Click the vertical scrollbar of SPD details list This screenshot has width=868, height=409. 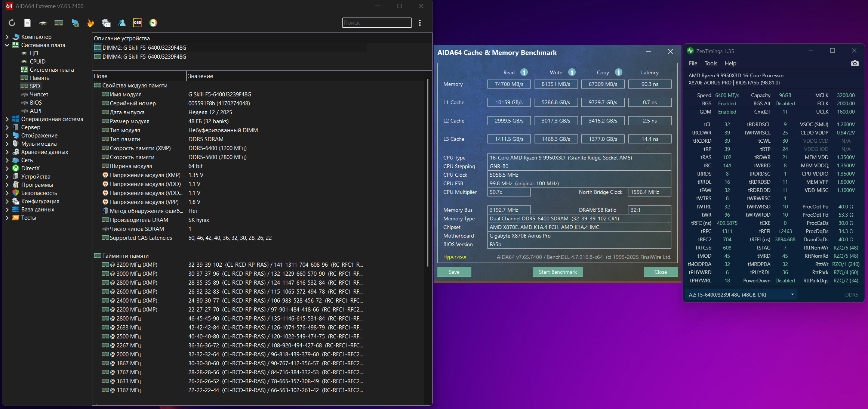coord(428,172)
